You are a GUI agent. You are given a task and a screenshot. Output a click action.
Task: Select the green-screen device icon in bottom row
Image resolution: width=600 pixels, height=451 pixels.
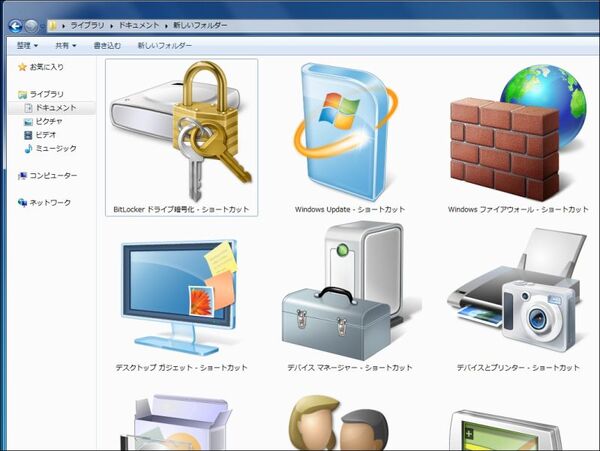(505, 430)
